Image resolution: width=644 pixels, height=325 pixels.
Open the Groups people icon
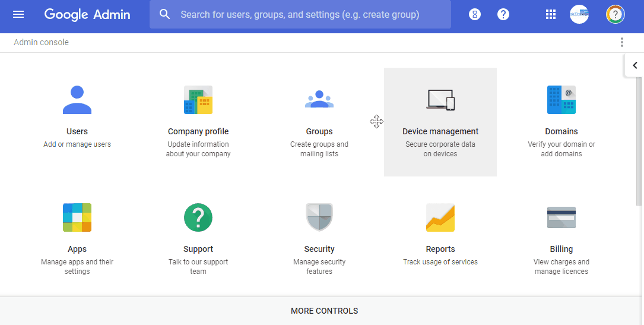click(x=319, y=99)
